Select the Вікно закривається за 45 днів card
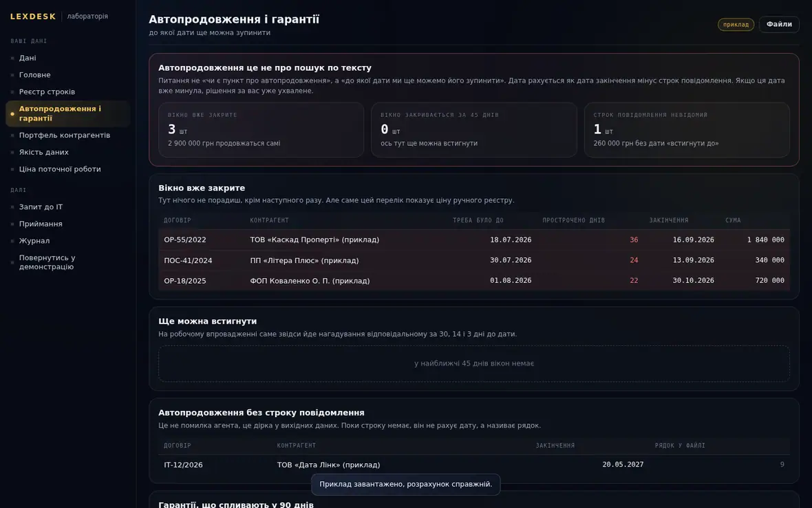This screenshot has width=812, height=508. 474,129
